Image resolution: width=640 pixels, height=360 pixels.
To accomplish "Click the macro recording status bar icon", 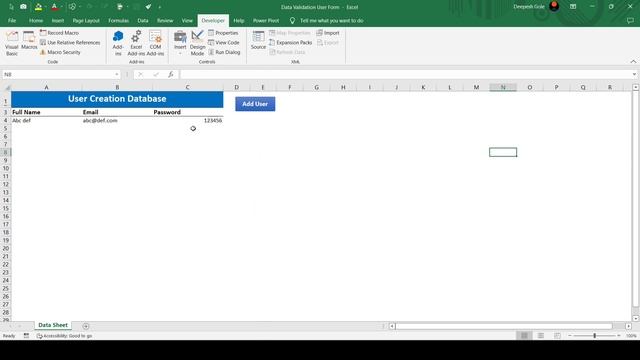I will (26, 336).
